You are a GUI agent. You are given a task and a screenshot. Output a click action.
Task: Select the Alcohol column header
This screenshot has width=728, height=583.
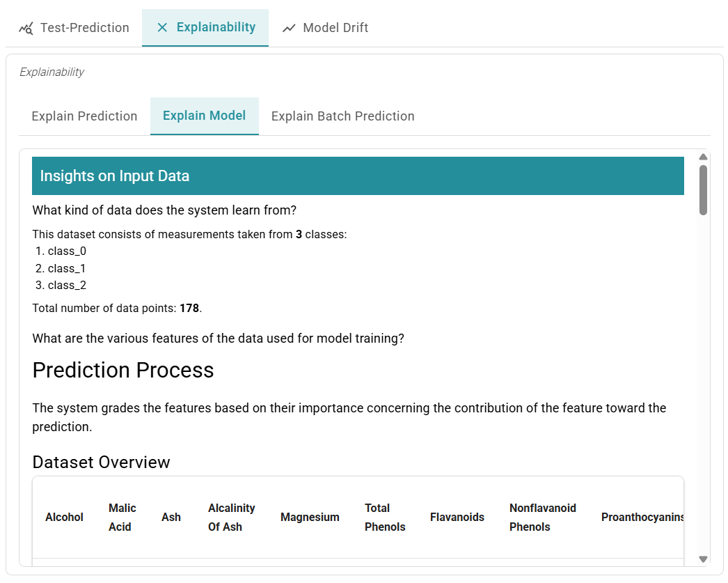tap(64, 517)
